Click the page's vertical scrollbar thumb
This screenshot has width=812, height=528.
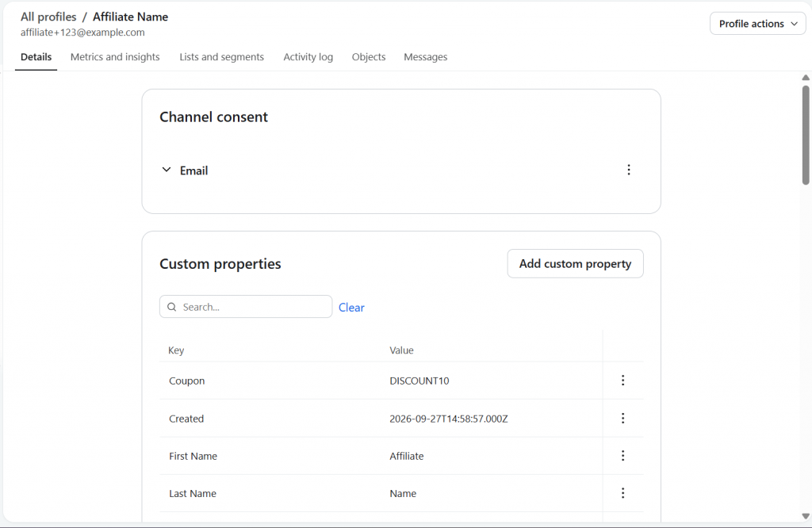[806, 135]
